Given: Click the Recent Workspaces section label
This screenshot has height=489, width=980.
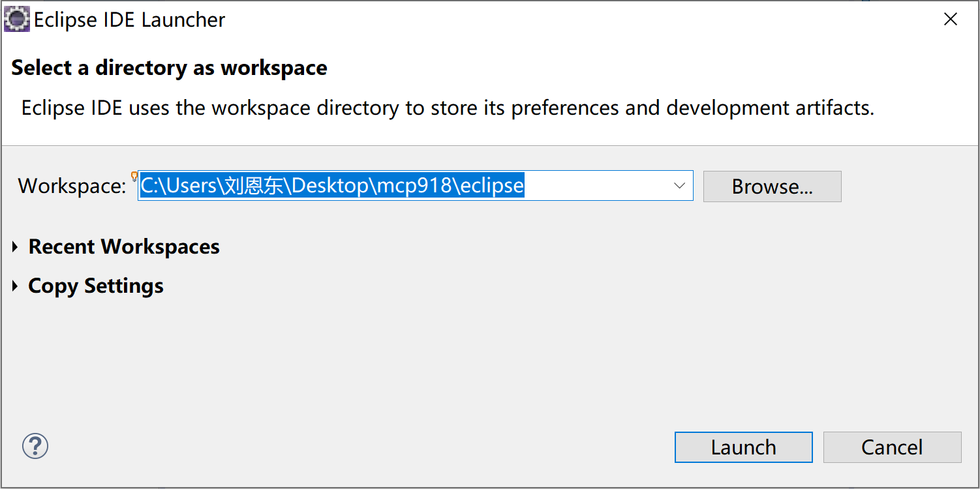Looking at the screenshot, I should [x=124, y=247].
